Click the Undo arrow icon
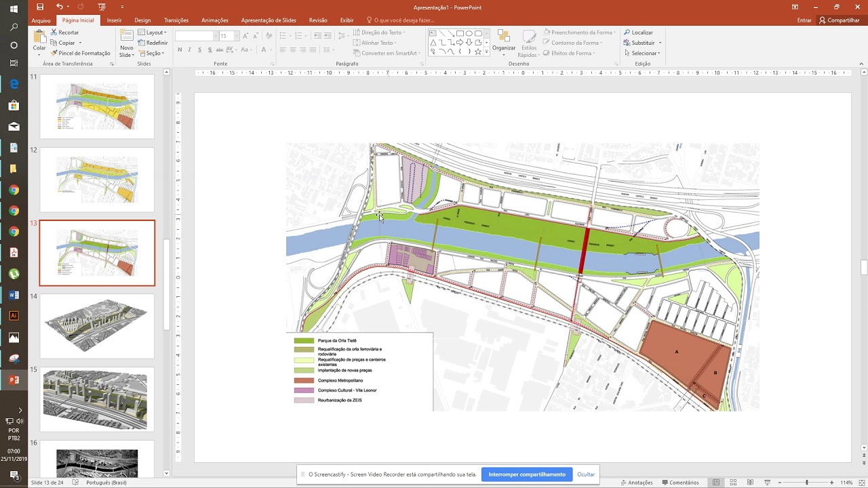The image size is (868, 488). (x=59, y=7)
